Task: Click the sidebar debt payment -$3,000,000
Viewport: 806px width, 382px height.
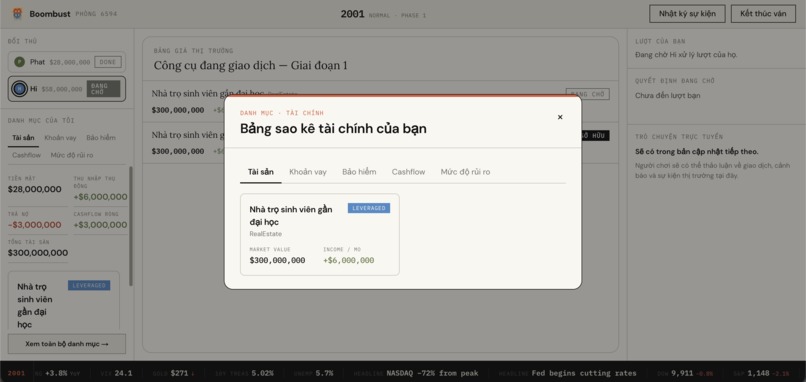Action: pyautogui.click(x=34, y=225)
